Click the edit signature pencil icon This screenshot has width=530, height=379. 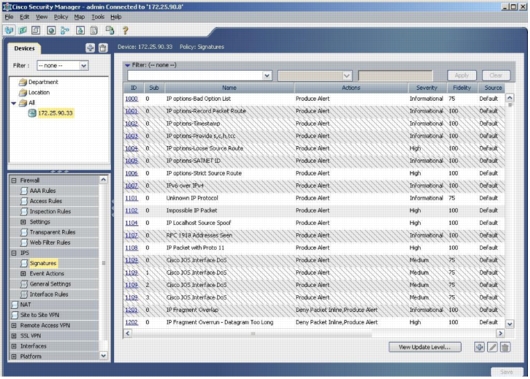click(x=492, y=347)
